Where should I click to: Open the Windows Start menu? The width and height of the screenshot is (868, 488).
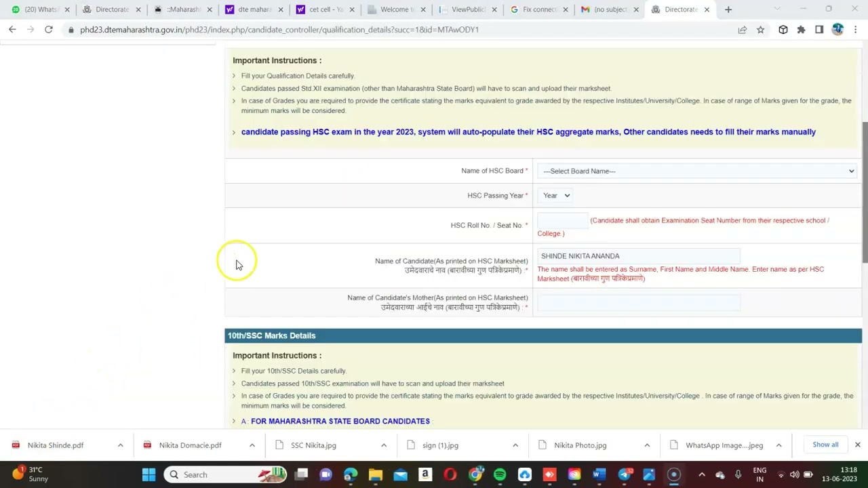[x=149, y=474]
